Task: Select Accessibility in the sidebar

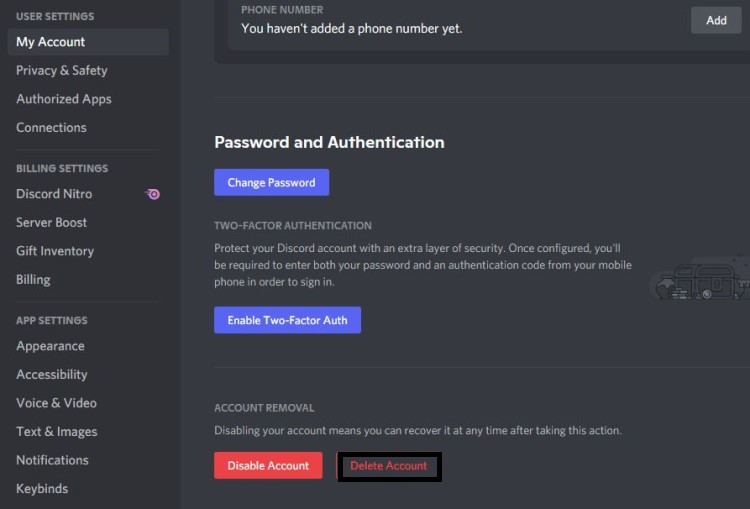Action: (52, 374)
